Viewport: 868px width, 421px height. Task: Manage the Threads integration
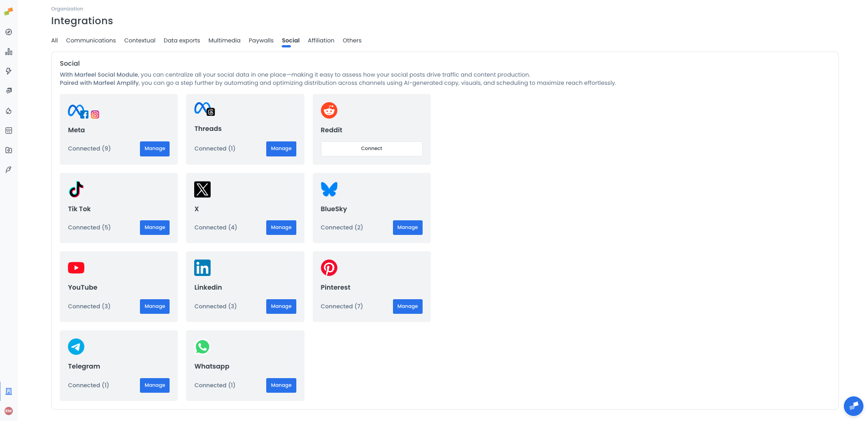[x=281, y=149]
